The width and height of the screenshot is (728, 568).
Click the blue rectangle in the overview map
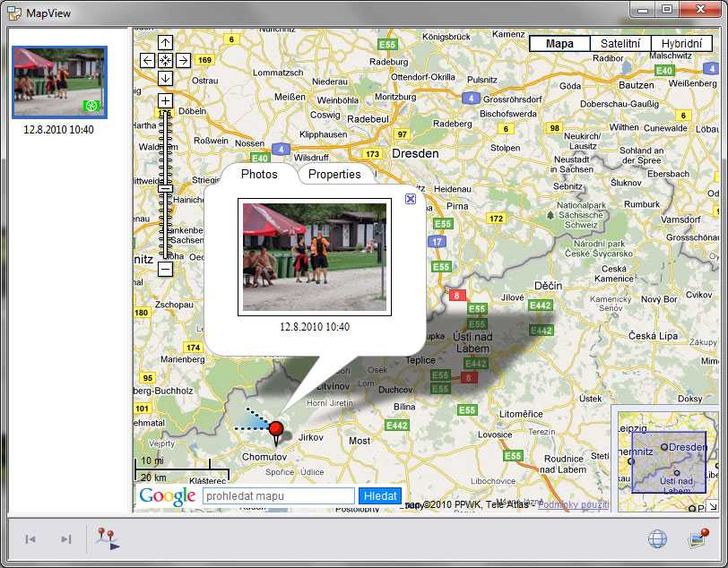(669, 462)
